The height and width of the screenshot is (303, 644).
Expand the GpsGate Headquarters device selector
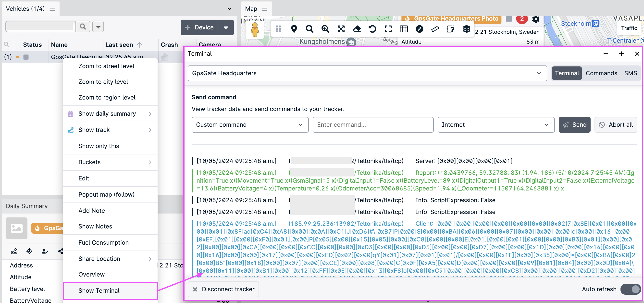(x=539, y=73)
